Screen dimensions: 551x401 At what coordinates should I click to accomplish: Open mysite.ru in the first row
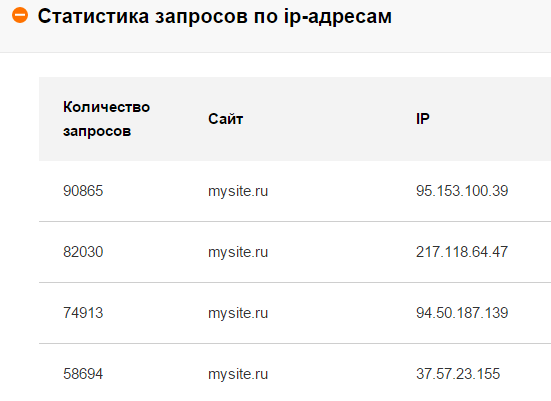[x=238, y=192]
